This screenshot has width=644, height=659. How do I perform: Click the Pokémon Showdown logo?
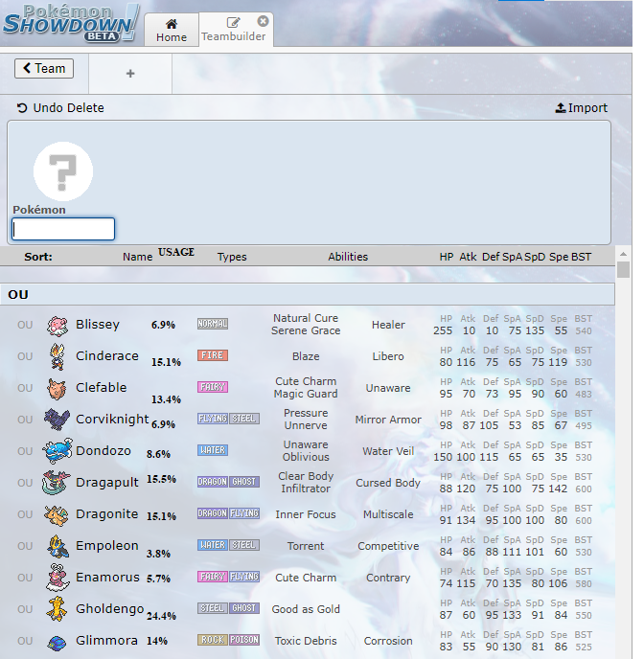click(71, 23)
